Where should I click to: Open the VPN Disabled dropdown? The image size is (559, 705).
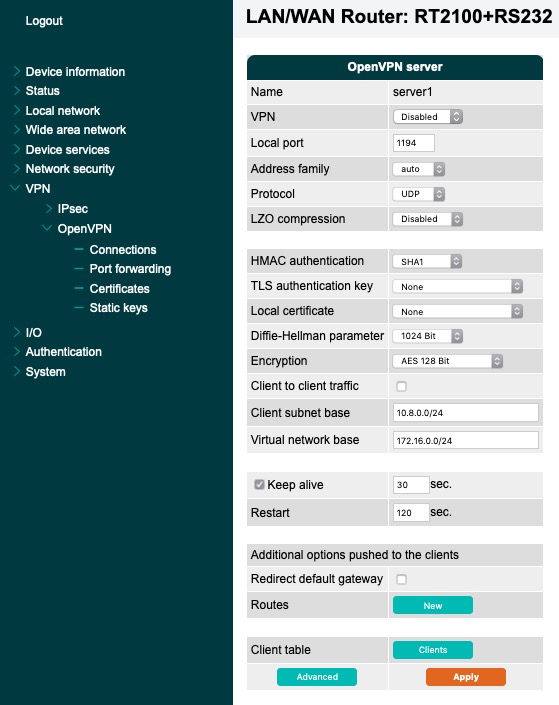428,117
